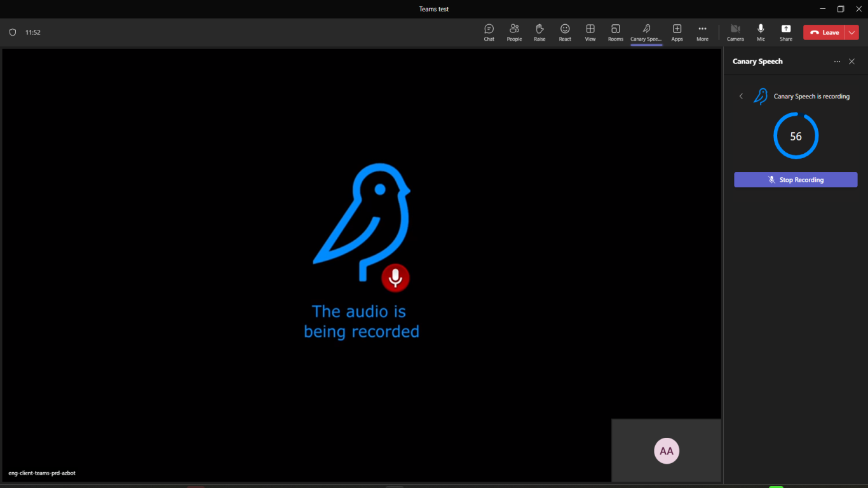Screen dimensions: 868x488
Task: Open the More actions menu
Action: coord(702,32)
